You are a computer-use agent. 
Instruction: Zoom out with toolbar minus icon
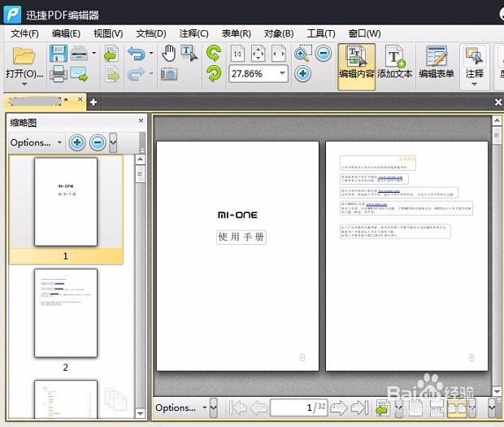coord(324,54)
